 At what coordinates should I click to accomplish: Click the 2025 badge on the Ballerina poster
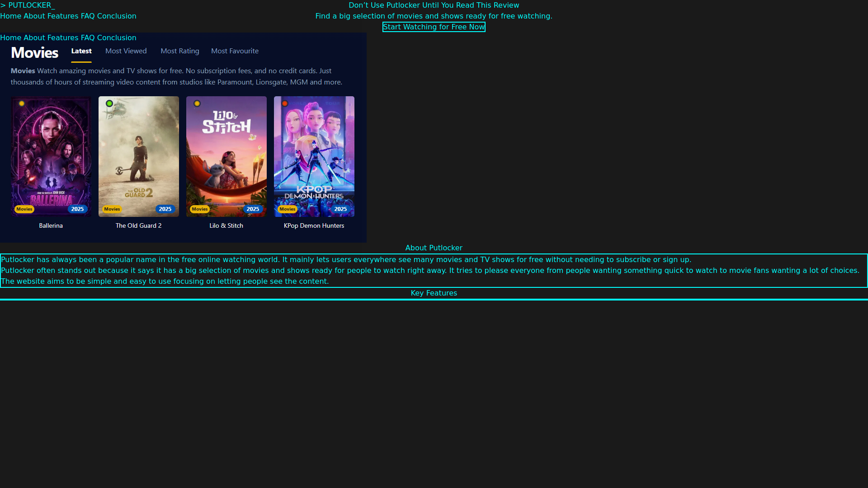78,209
